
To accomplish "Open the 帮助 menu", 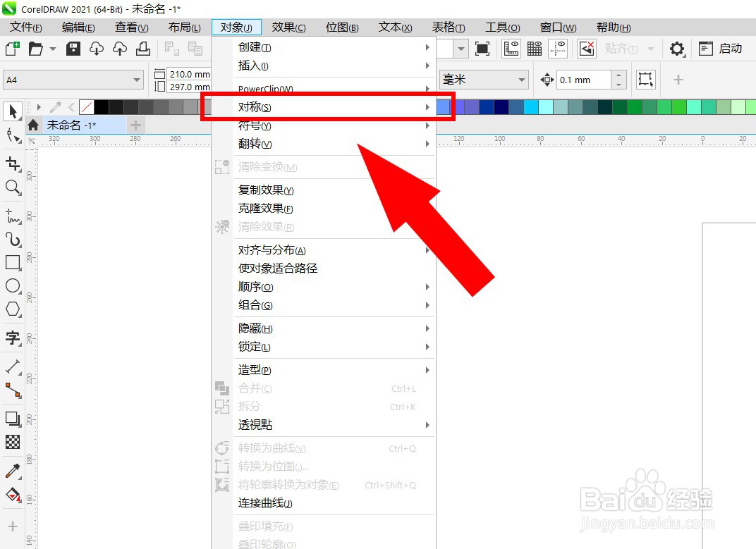I will coord(614,27).
